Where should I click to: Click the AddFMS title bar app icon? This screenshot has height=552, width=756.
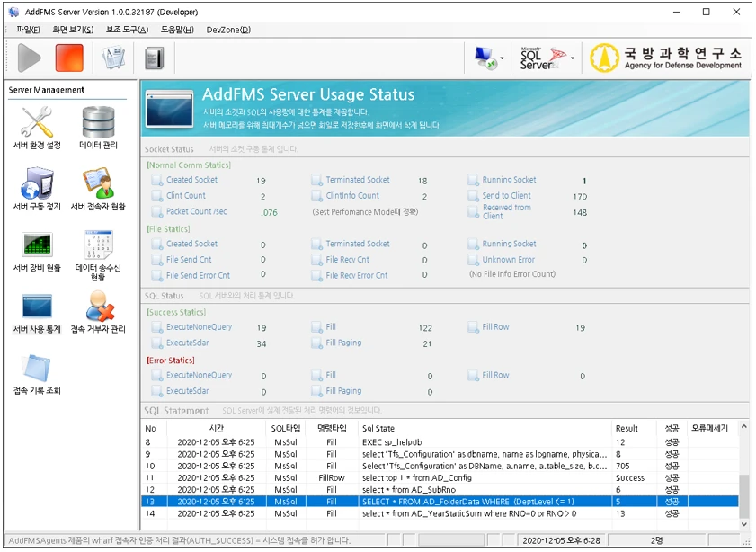click(13, 12)
